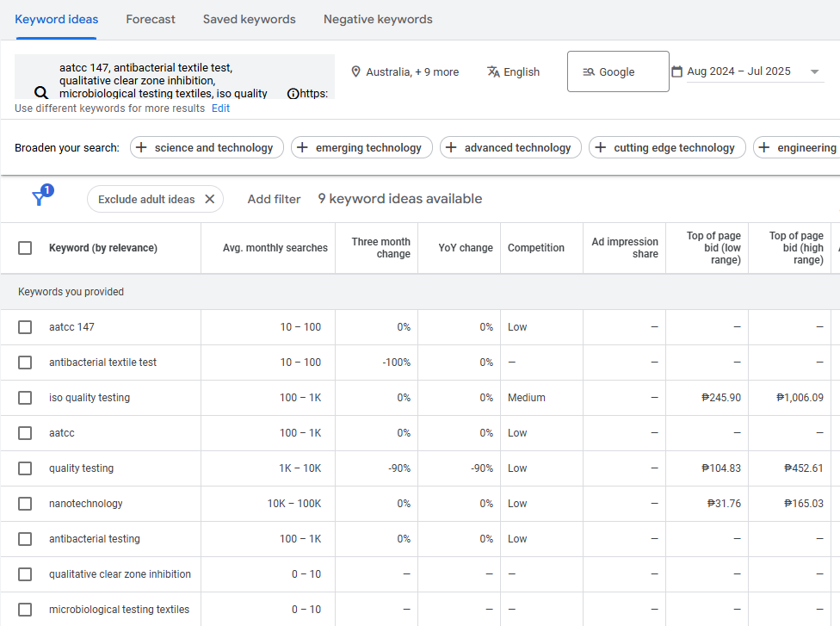Open the Google search network selector
Viewport: 840px width, 626px height.
pyautogui.click(x=617, y=71)
